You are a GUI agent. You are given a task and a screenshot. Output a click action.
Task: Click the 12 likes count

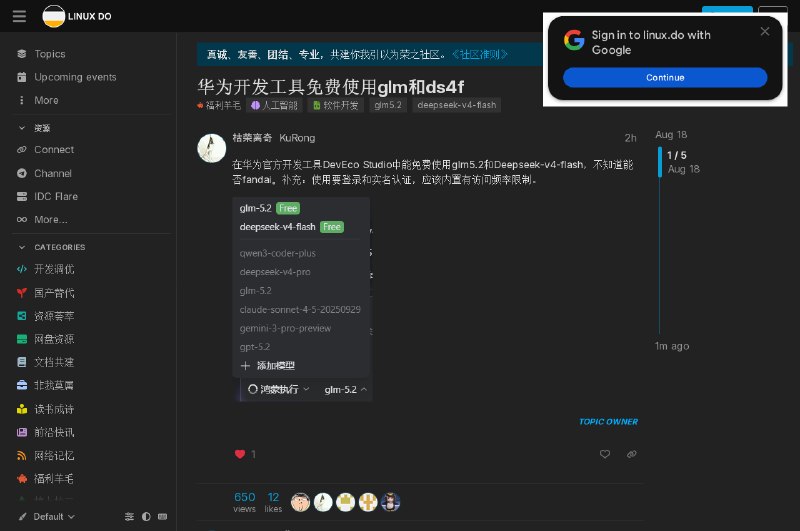[273, 502]
